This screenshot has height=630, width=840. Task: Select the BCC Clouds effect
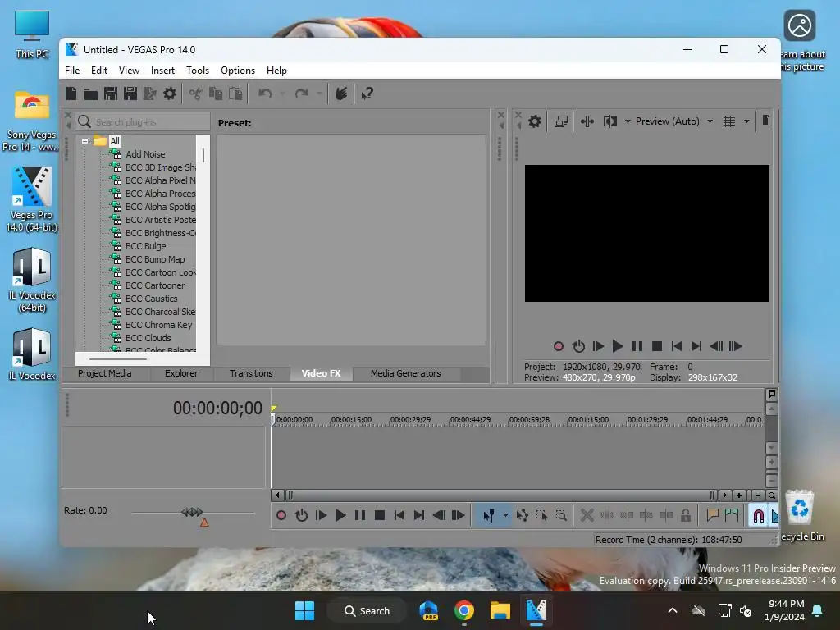[x=148, y=338]
